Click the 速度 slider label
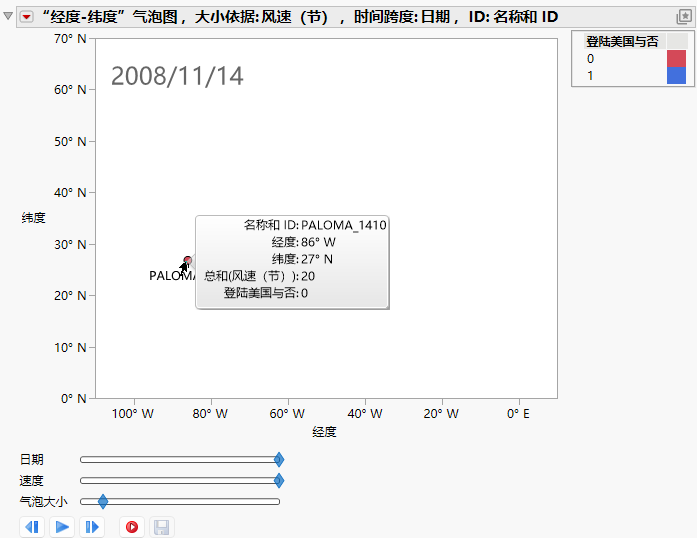The height and width of the screenshot is (538, 697). click(x=32, y=481)
